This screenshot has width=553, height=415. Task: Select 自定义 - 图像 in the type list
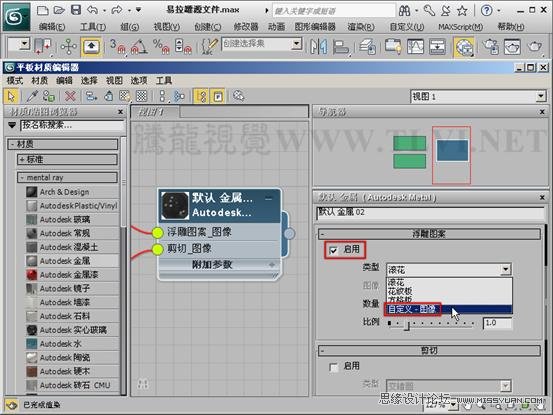click(x=448, y=309)
